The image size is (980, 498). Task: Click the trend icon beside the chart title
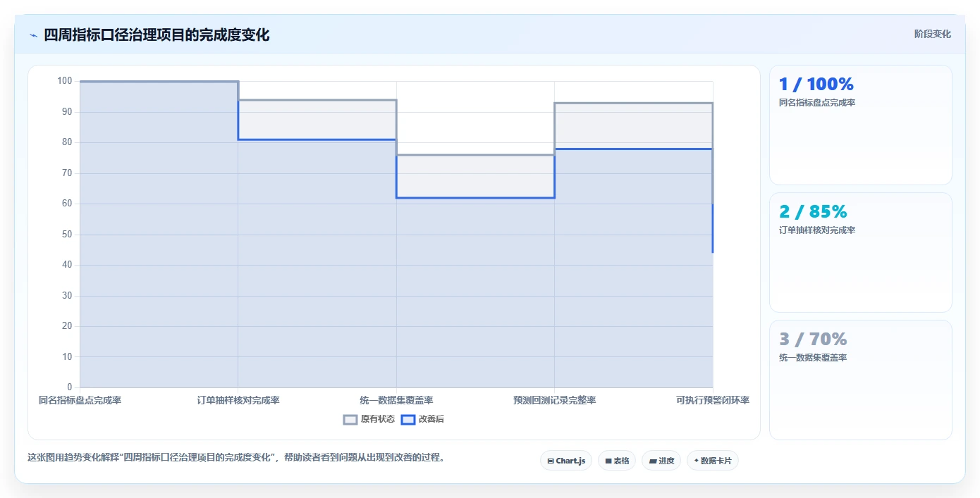point(33,35)
